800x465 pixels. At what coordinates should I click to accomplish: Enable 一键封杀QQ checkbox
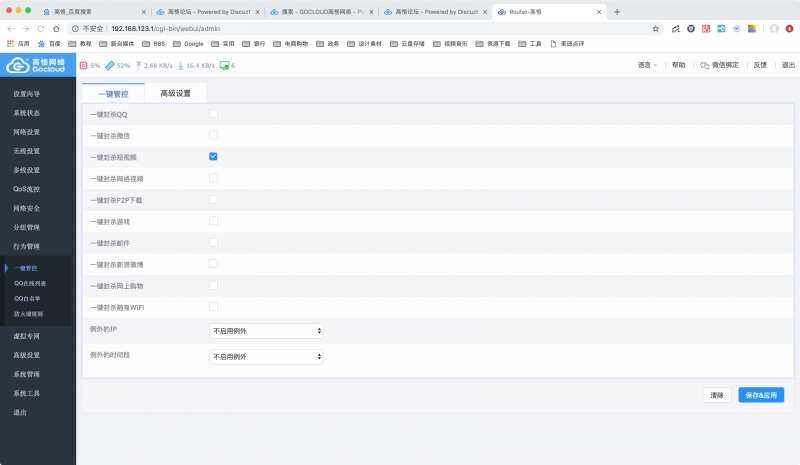point(213,114)
